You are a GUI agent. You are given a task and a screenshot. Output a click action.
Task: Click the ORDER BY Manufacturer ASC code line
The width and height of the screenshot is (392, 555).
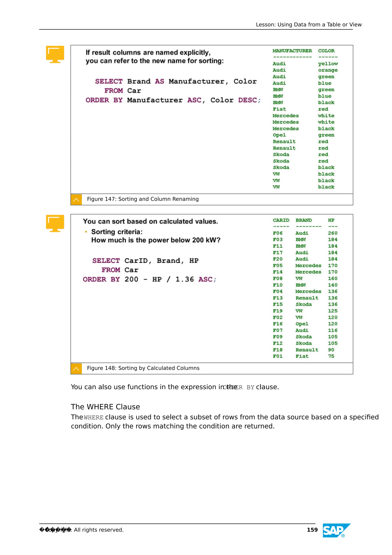173,100
